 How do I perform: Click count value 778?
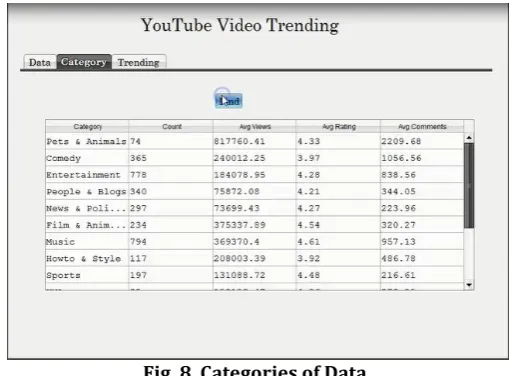tap(138, 175)
